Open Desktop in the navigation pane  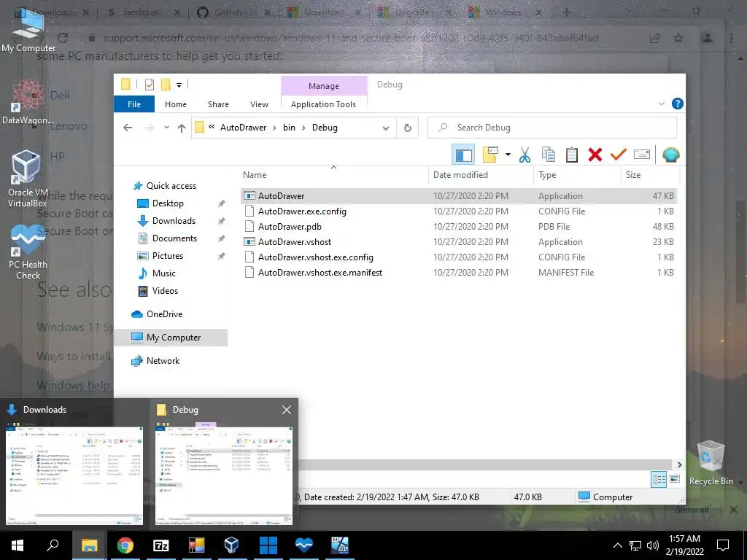[168, 203]
